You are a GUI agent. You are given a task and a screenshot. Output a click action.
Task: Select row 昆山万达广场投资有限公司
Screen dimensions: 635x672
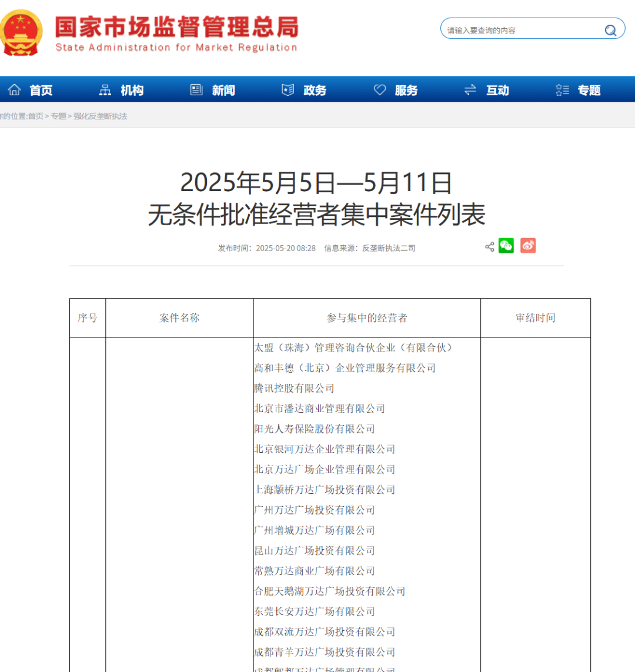[x=315, y=550]
